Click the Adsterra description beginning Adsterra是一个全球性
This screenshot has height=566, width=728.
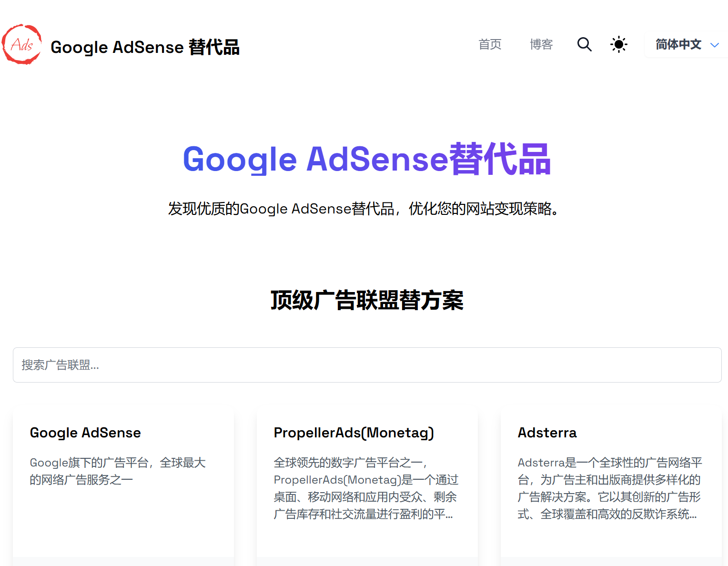tap(610, 488)
